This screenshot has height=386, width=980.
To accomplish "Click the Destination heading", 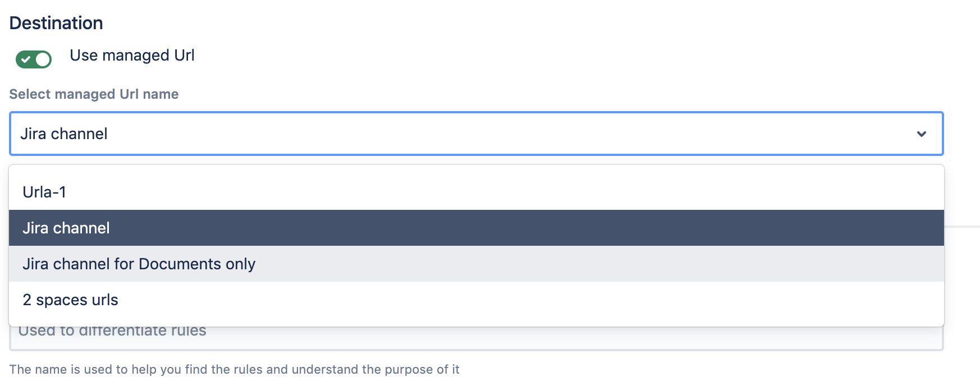I will coord(56,23).
